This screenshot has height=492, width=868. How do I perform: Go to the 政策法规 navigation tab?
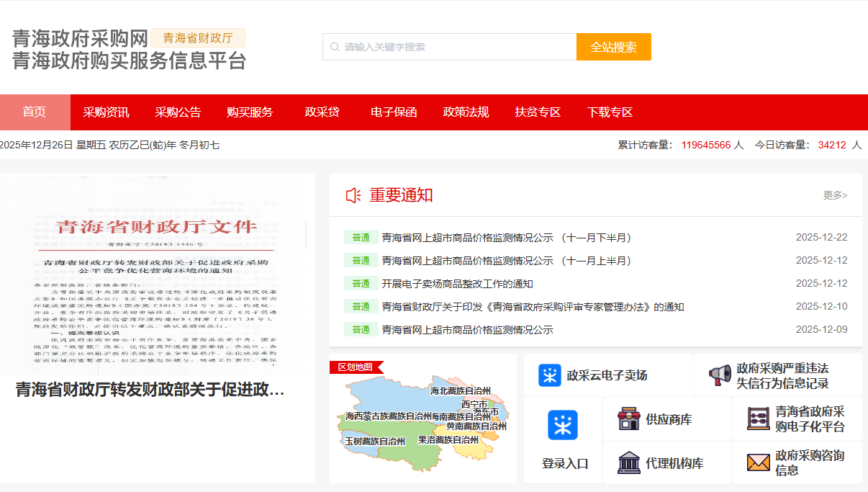click(466, 112)
